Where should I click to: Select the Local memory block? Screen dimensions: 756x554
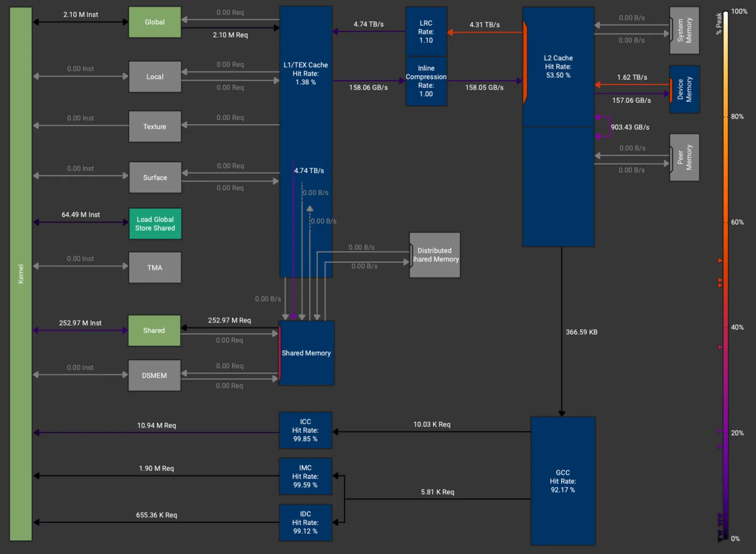tap(155, 77)
